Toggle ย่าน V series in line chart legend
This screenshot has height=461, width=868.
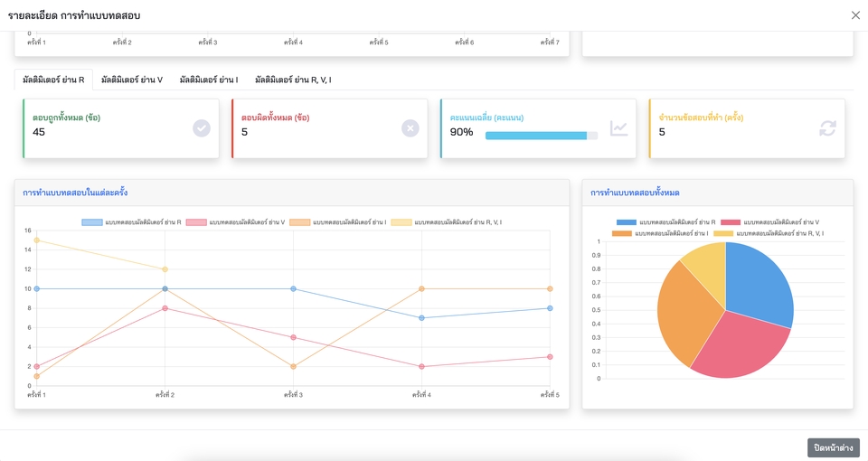point(235,222)
